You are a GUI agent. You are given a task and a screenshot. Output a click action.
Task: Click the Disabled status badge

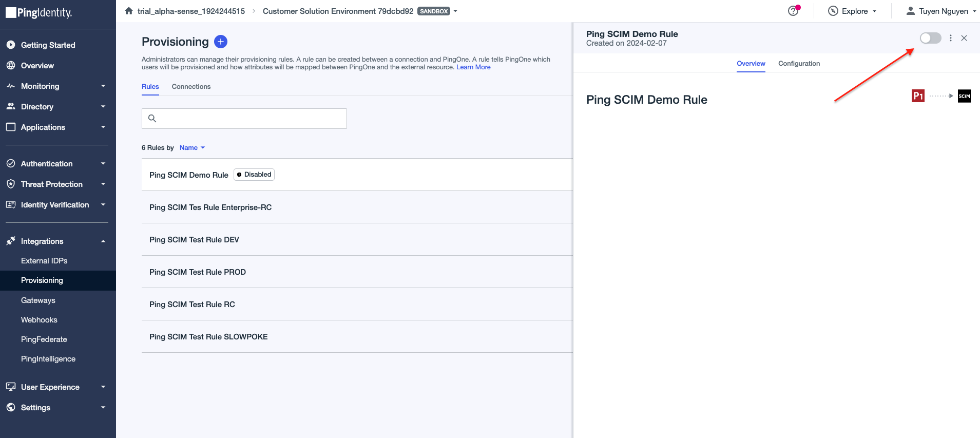(x=254, y=175)
